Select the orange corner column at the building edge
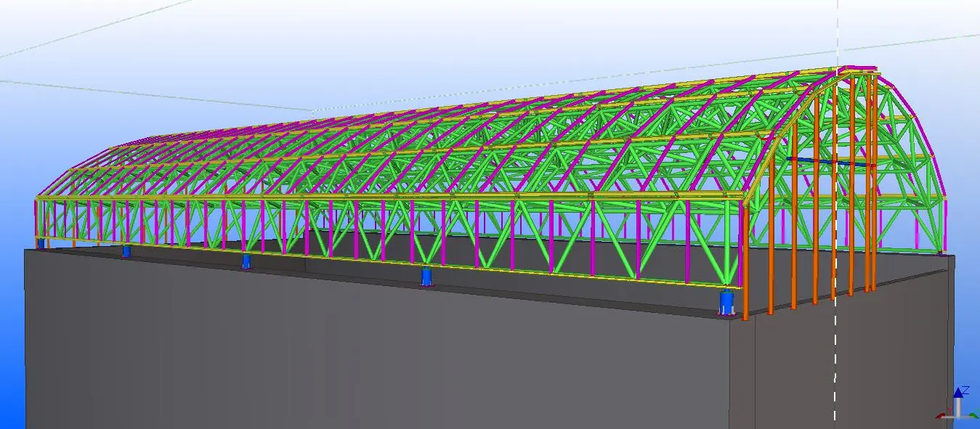 (x=746, y=263)
